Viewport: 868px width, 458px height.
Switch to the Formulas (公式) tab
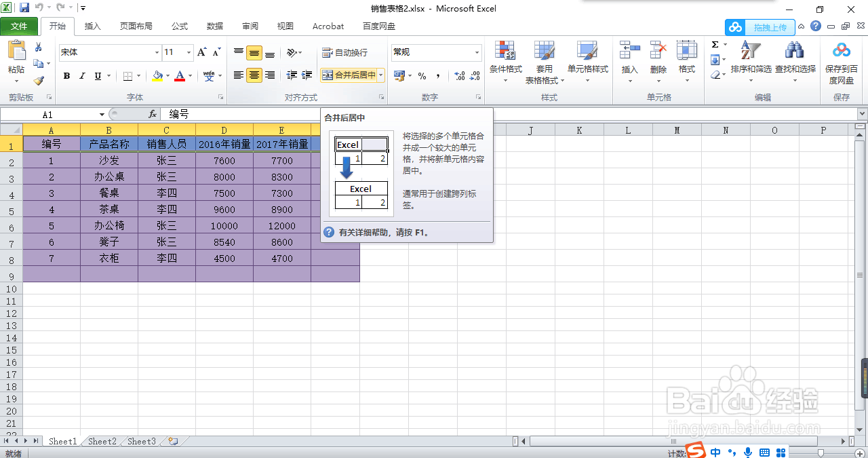click(180, 26)
